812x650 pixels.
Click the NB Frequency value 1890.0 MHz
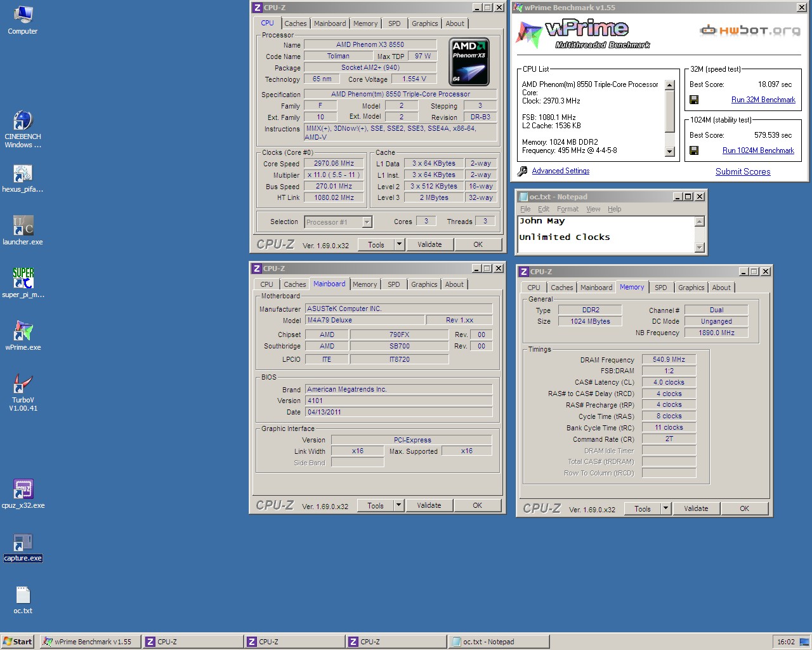pos(716,333)
